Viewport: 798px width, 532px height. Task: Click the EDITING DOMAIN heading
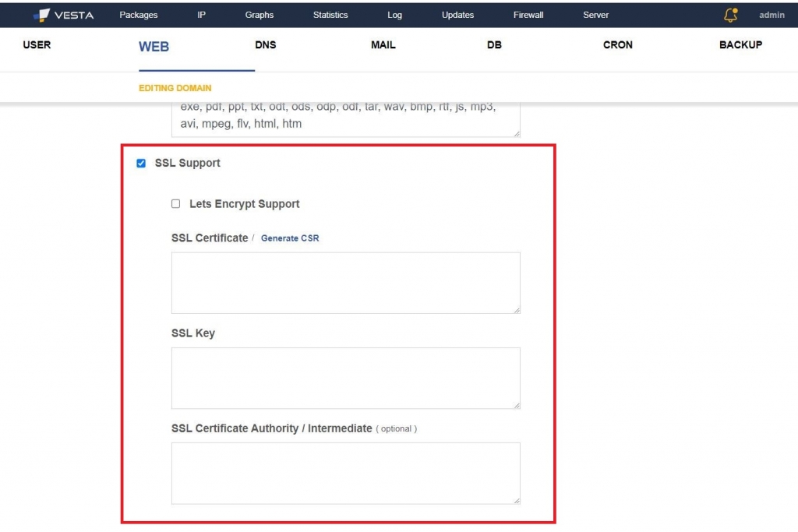click(175, 88)
